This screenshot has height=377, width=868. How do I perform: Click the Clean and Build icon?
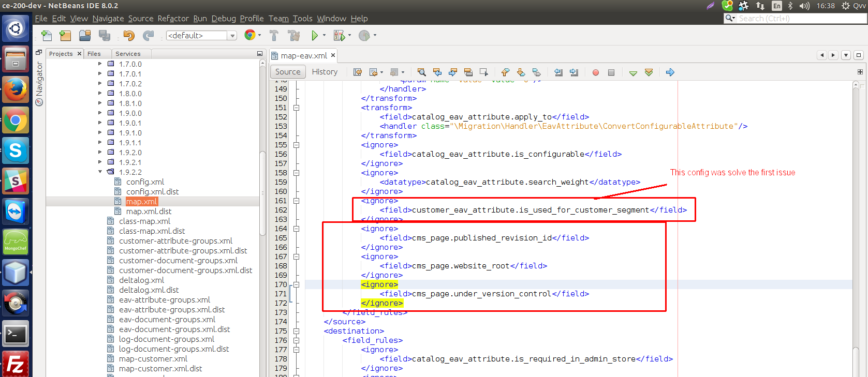(x=294, y=36)
